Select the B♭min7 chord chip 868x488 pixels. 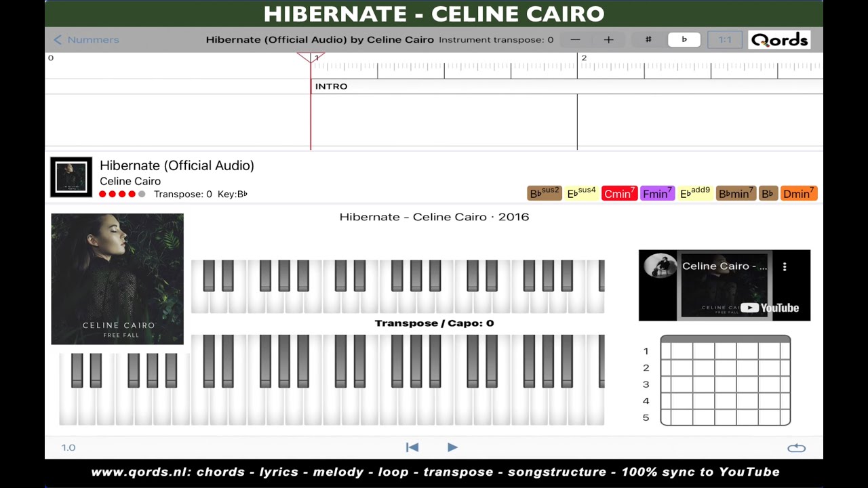tap(736, 193)
